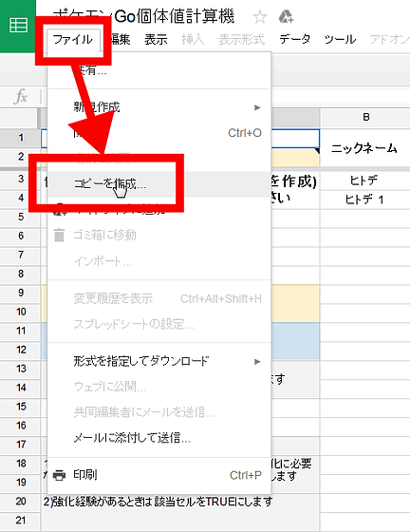Select row 21 header
Image resolution: width=410 pixels, height=532 pixels.
pyautogui.click(x=20, y=521)
